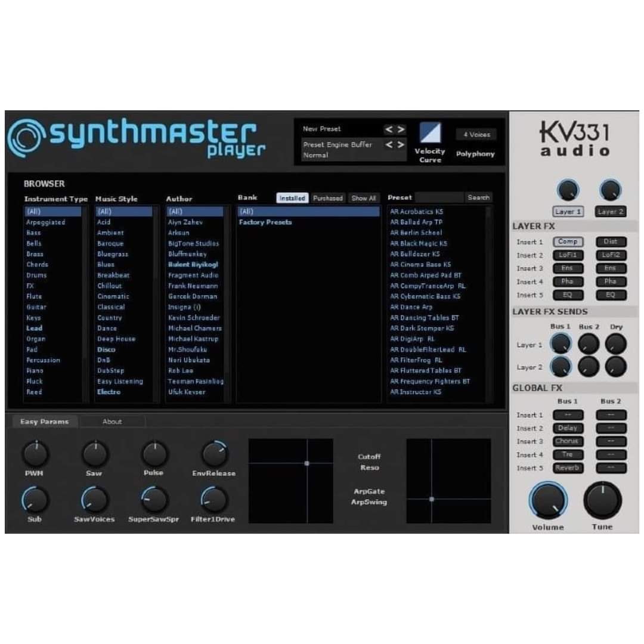Image resolution: width=644 pixels, height=644 pixels.
Task: Step back through engine buffer with left arrow
Action: tap(389, 144)
